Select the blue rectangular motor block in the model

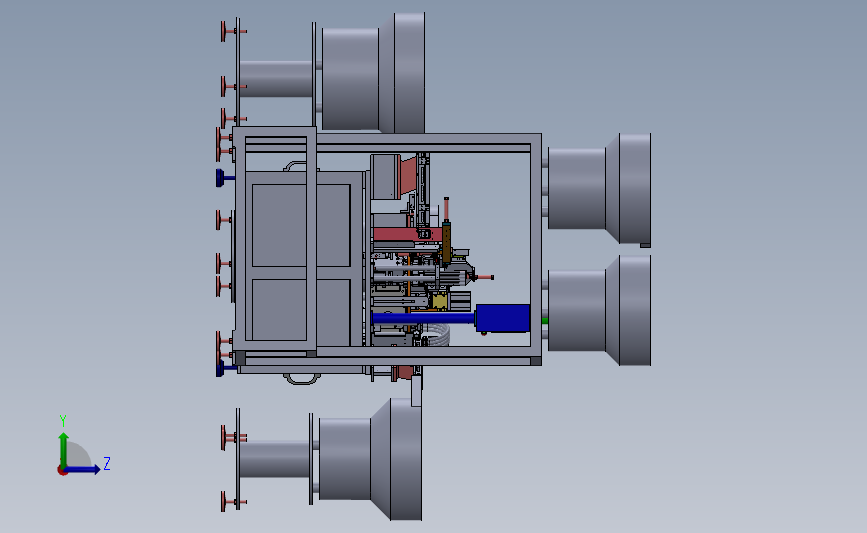point(503,318)
